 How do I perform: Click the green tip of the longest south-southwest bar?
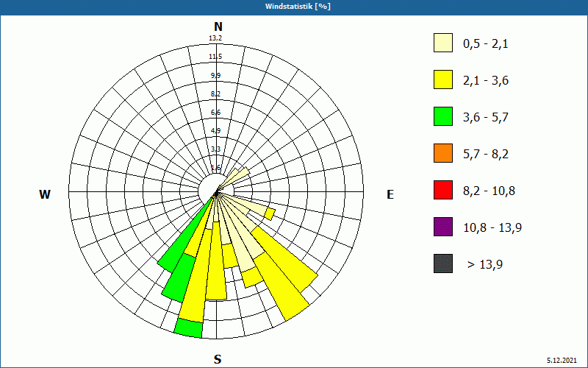189,328
